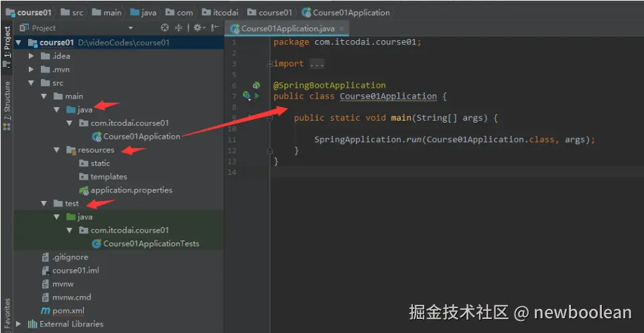This screenshot has height=333, width=644.
Task: Open the Project view dropdown
Action: pyautogui.click(x=131, y=28)
